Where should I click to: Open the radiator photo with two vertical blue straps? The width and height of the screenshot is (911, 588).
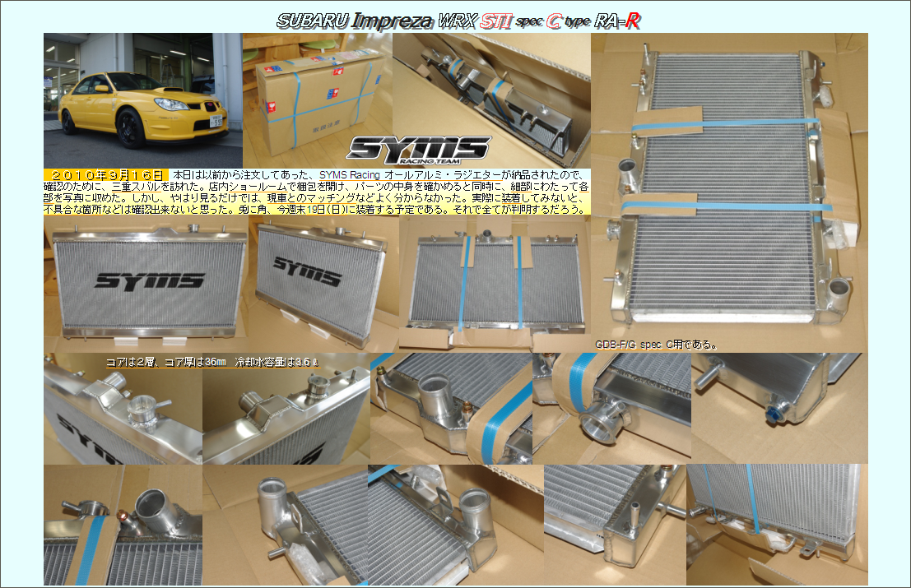click(494, 280)
